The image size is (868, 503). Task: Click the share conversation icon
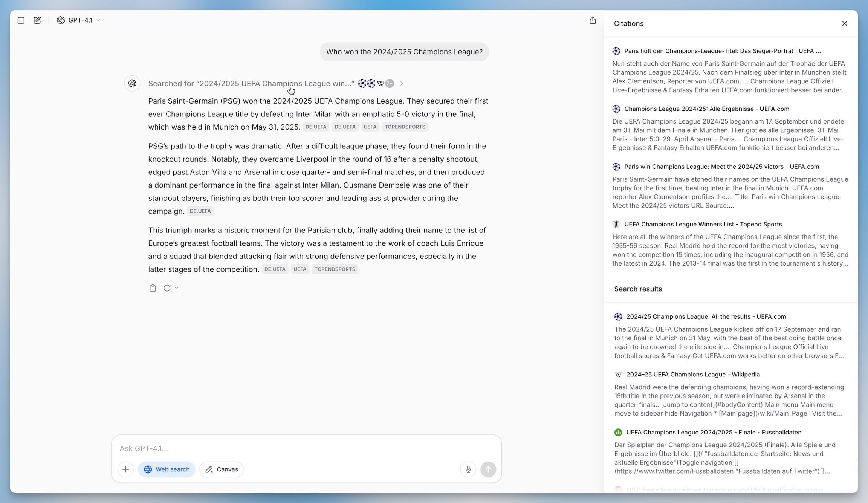[593, 20]
